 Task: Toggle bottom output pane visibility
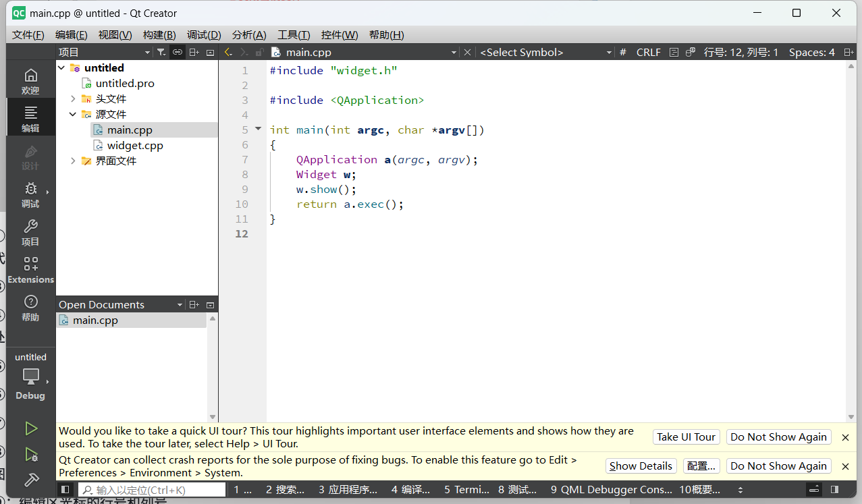coord(815,490)
